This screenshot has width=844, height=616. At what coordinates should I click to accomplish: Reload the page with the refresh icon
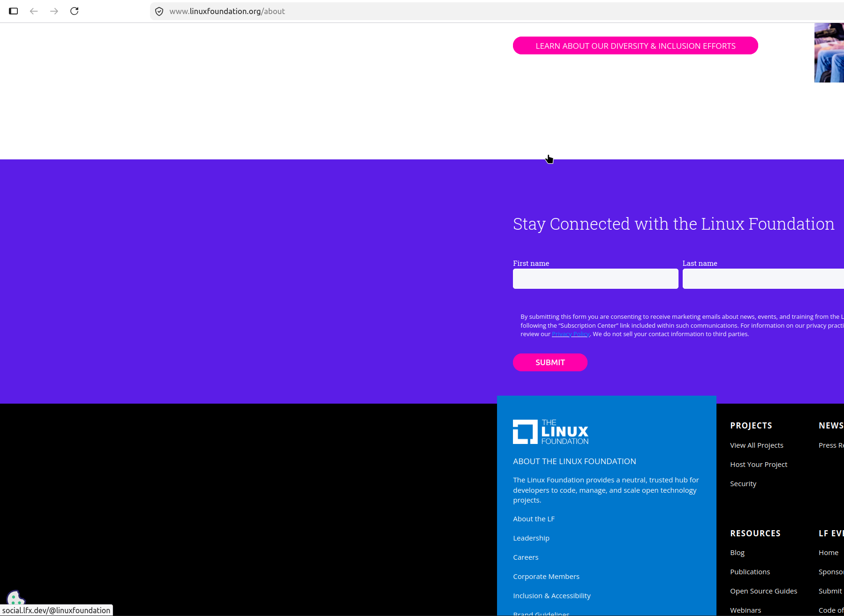click(x=75, y=11)
